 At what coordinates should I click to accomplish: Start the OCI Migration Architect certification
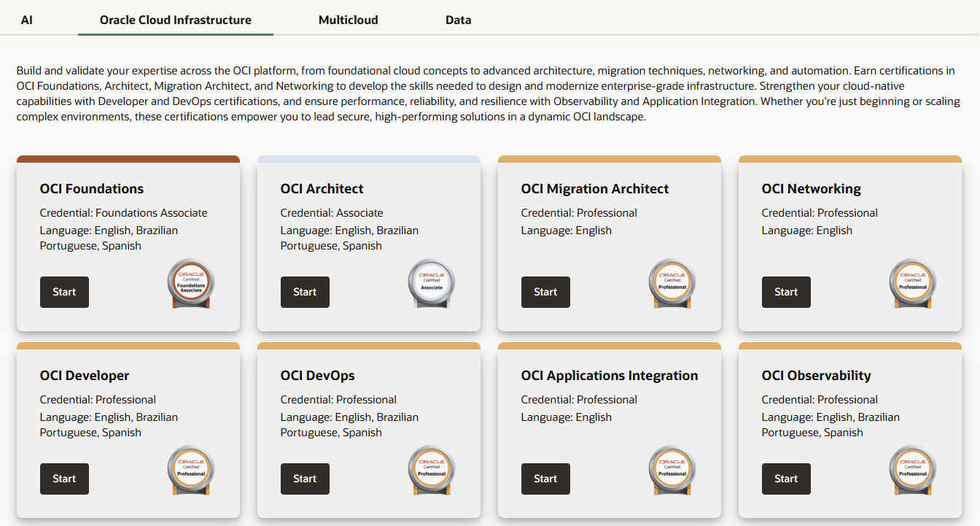(545, 292)
